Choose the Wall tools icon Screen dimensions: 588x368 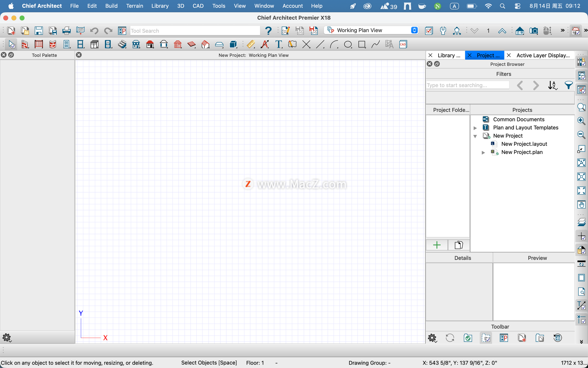(x=25, y=44)
